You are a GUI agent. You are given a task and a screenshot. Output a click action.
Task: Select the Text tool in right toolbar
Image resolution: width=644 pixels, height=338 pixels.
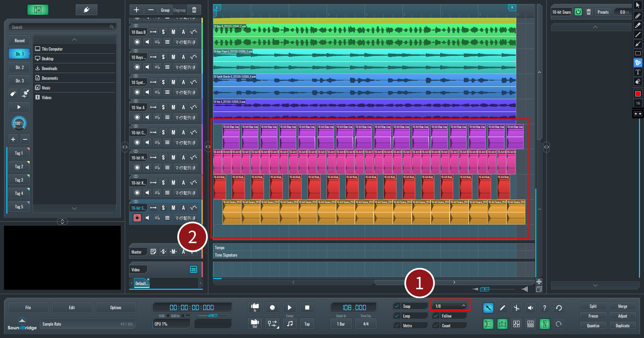click(x=638, y=72)
